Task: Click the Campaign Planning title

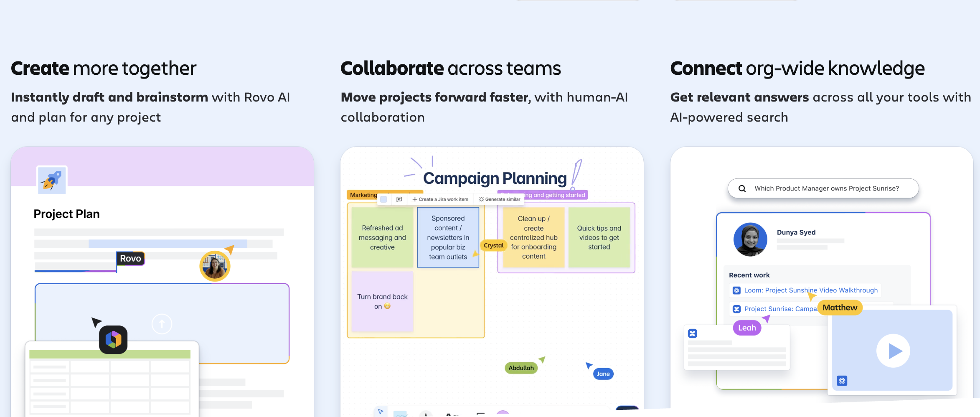Action: click(495, 178)
